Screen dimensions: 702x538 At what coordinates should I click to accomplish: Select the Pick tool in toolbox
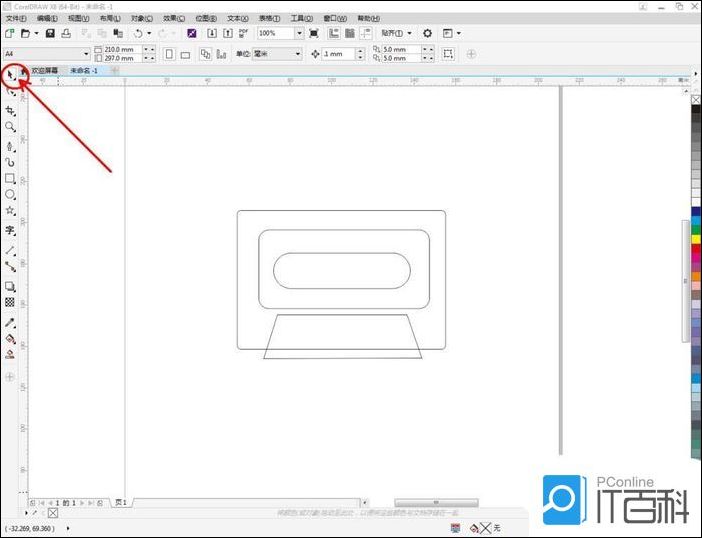point(10,73)
